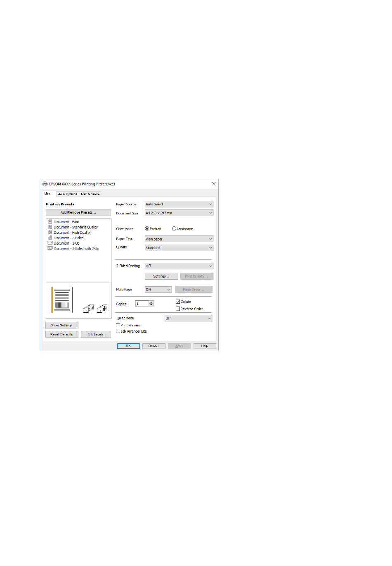Viewport: 392px width, 566px height.
Task: Click the 2-Sided with 2-Up preset icon
Action: click(x=50, y=248)
